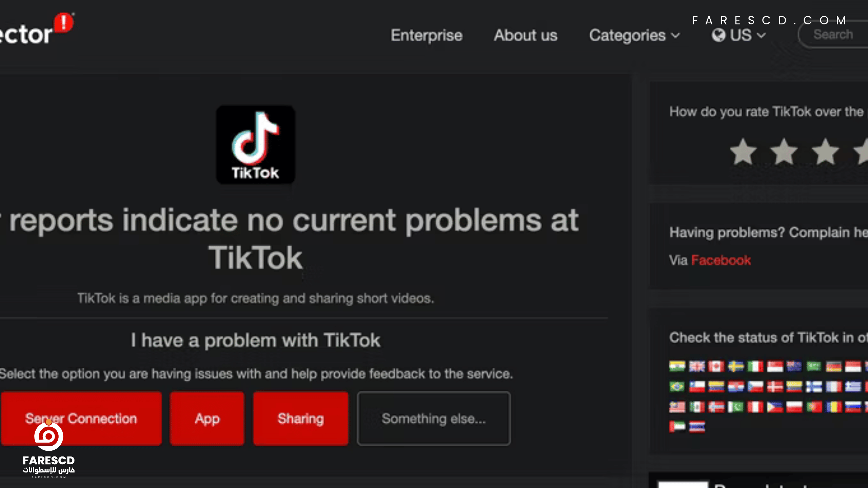Select the Philippines flag
868x488 pixels.
pos(775,407)
